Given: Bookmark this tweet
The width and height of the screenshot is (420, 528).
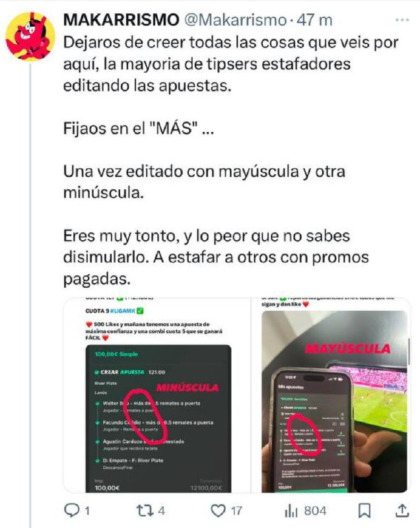Looking at the screenshot, I should coord(365,510).
